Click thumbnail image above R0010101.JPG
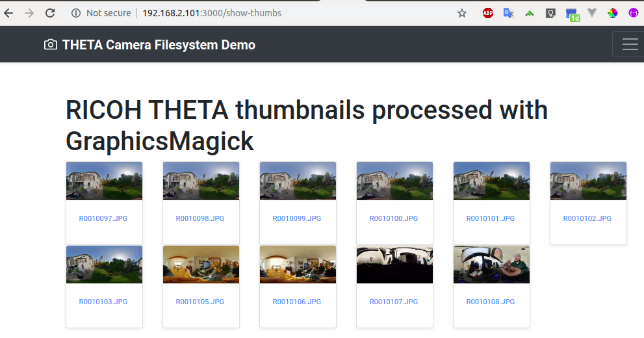The image size is (644, 338). 492,181
